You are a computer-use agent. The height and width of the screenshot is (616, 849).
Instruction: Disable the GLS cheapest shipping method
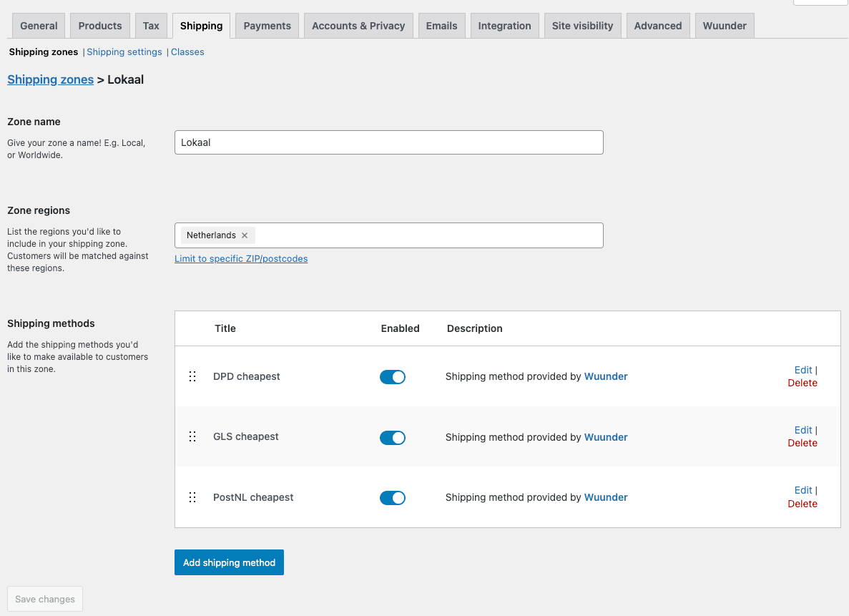coord(393,438)
